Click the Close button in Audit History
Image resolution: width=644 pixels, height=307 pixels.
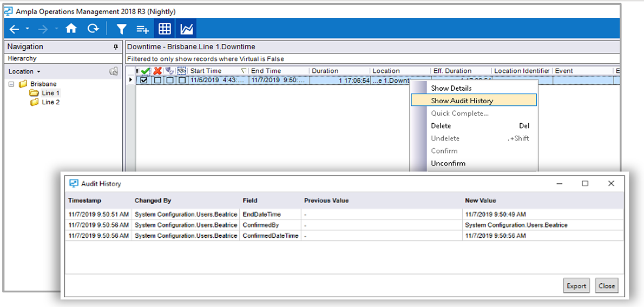[606, 286]
